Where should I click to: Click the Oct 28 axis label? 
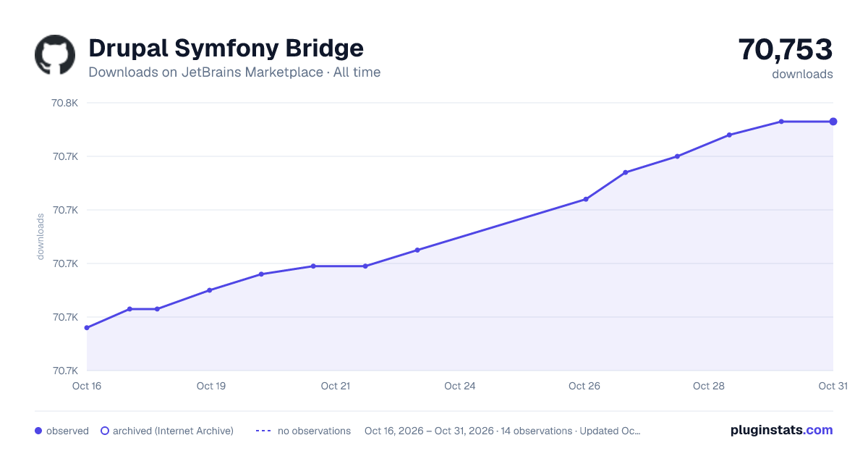[709, 386]
